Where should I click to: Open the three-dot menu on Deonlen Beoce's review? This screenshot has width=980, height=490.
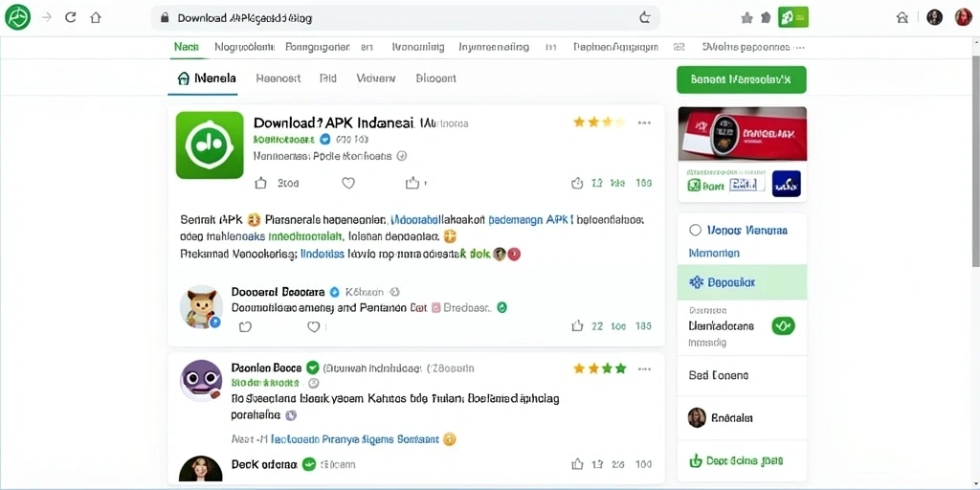click(644, 369)
